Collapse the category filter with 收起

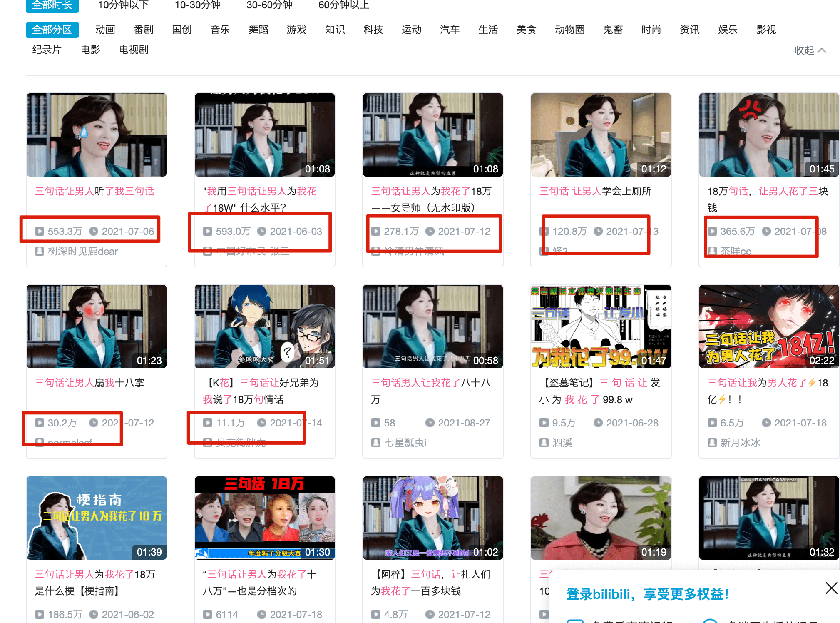(804, 50)
